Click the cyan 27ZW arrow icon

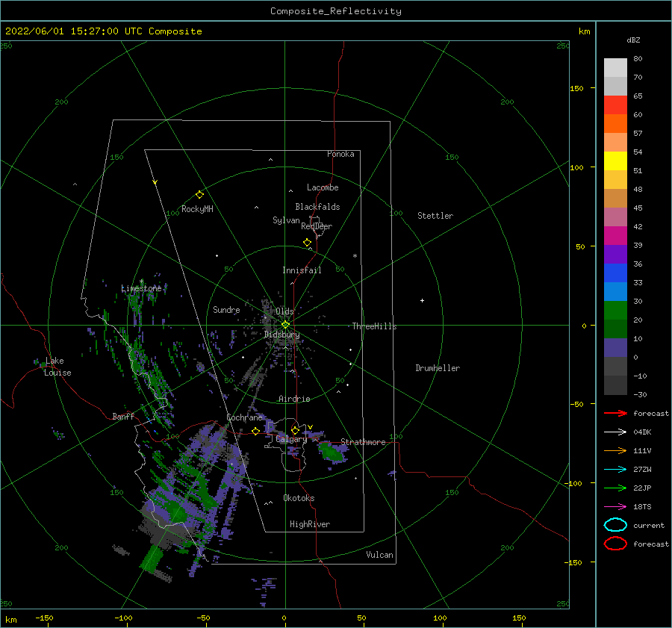click(x=615, y=470)
